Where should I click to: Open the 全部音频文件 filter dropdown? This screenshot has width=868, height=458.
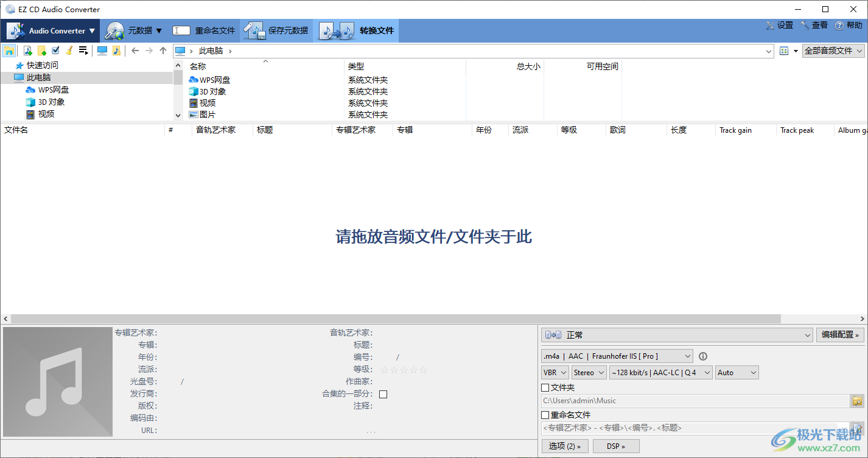[833, 51]
